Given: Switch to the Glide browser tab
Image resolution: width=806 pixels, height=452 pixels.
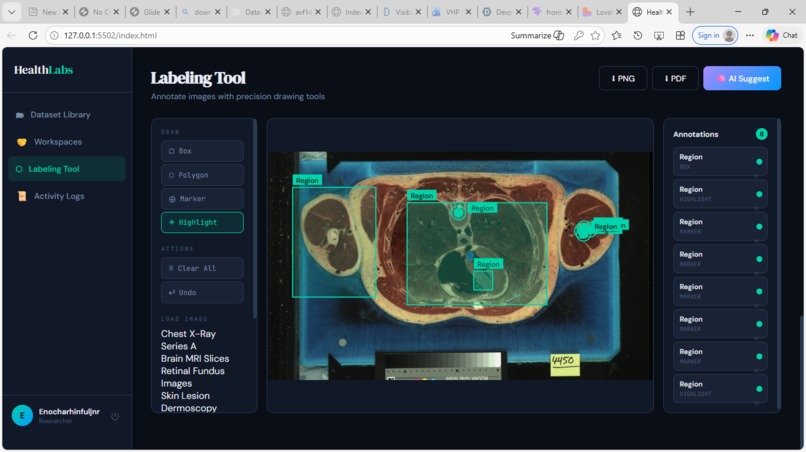Looking at the screenshot, I should tap(151, 12).
